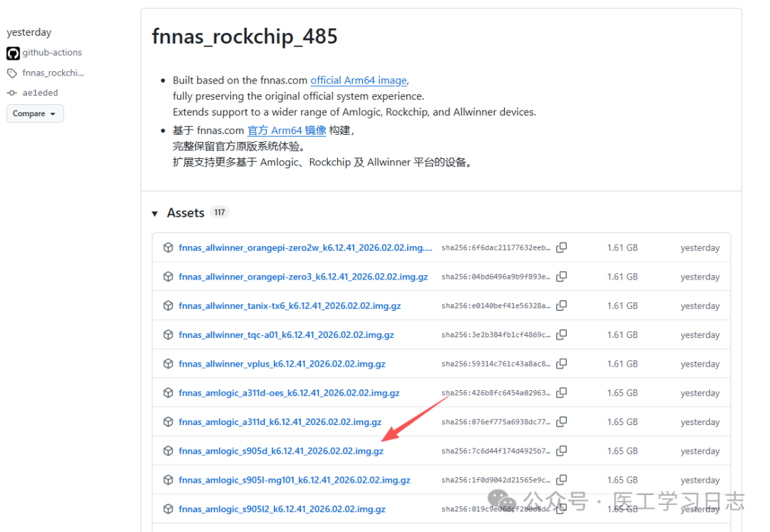Open the official Arm64 image link
This screenshot has width=770, height=532.
click(x=359, y=81)
